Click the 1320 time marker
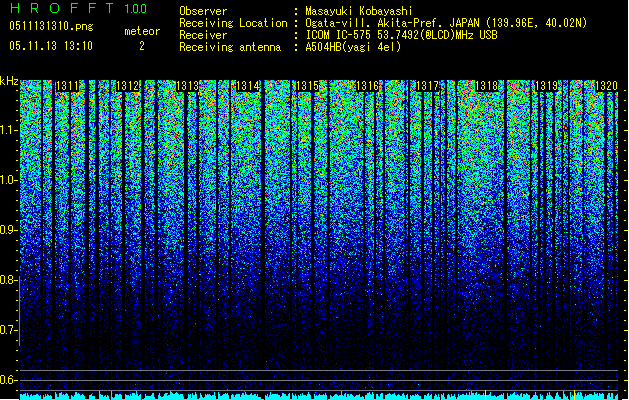Image resolution: width=629 pixels, height=400 pixels. click(x=607, y=86)
